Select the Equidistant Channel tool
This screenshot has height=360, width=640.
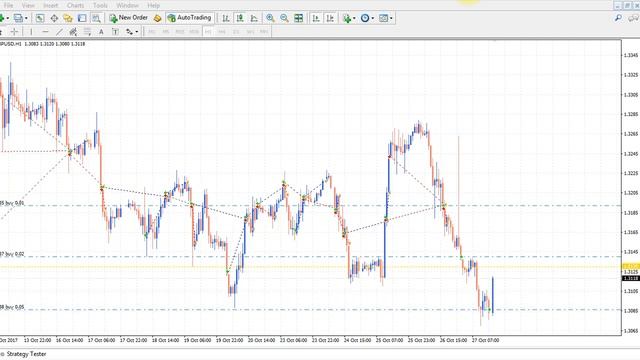click(73, 31)
